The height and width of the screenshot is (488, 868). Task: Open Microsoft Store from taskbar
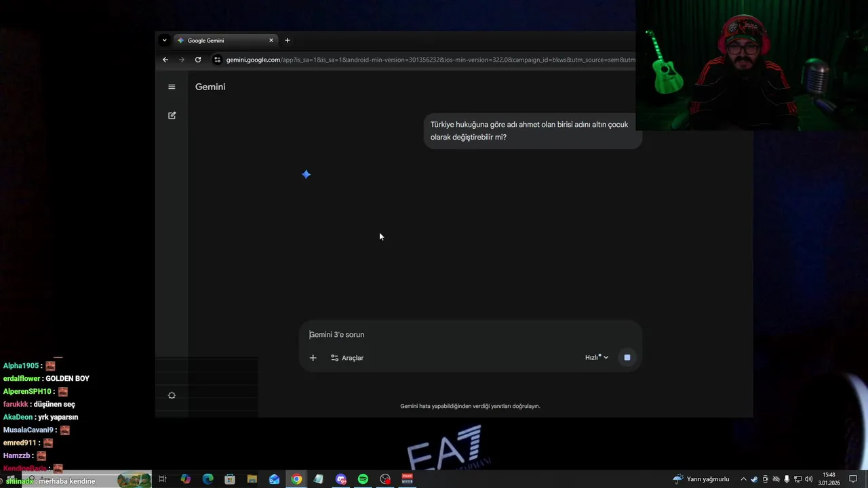point(230,479)
